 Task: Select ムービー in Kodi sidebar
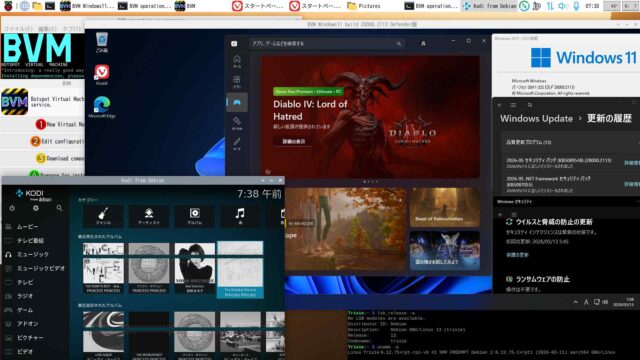pyautogui.click(x=27, y=227)
